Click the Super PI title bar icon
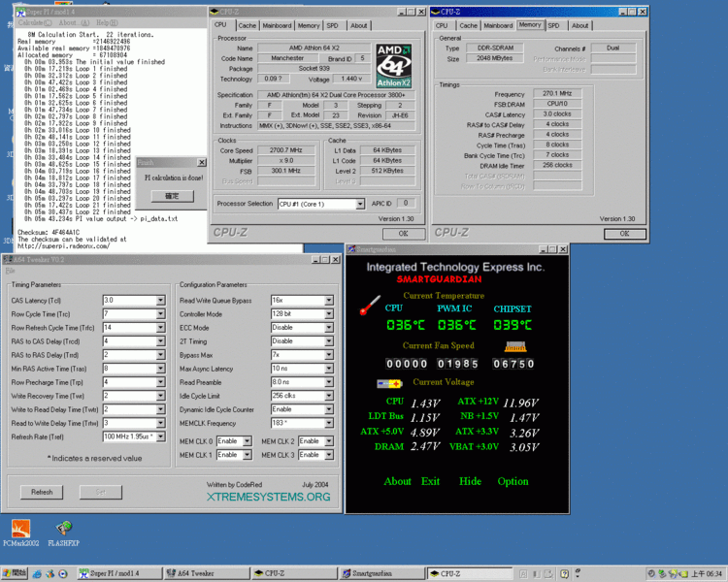This screenshot has height=582, width=728. pos(21,12)
